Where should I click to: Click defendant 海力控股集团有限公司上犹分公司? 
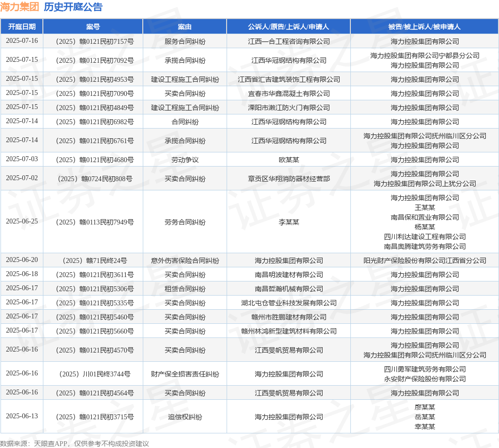tap(424, 184)
